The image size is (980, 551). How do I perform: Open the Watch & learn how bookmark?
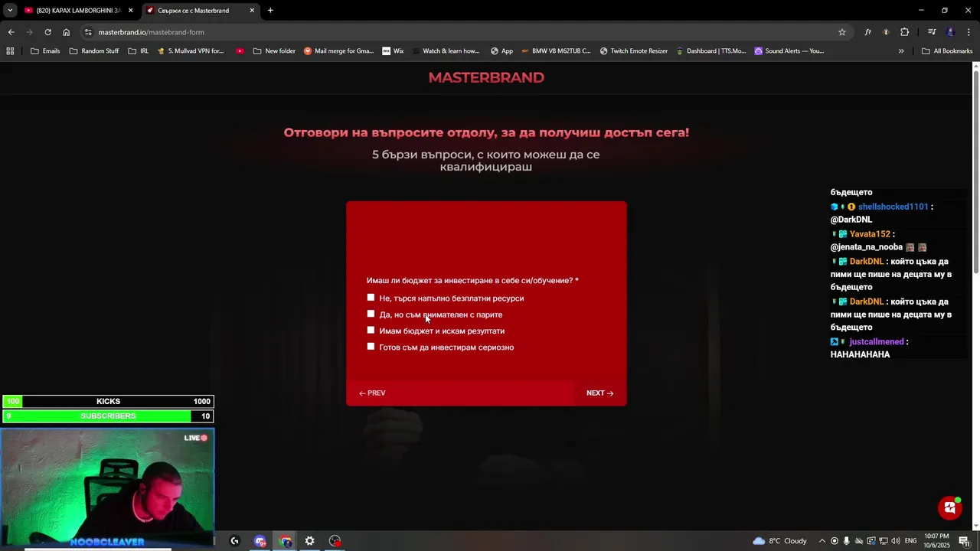[445, 51]
